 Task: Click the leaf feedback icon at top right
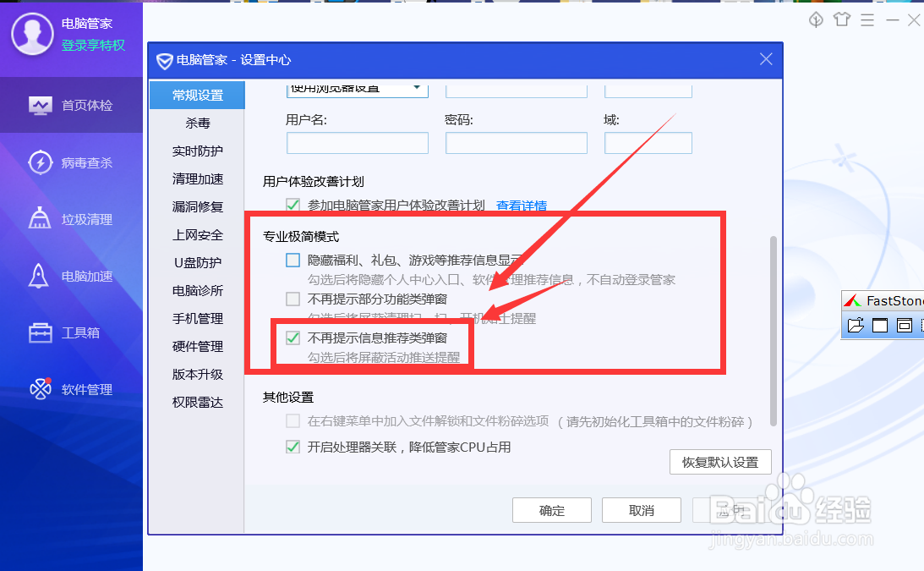[816, 19]
